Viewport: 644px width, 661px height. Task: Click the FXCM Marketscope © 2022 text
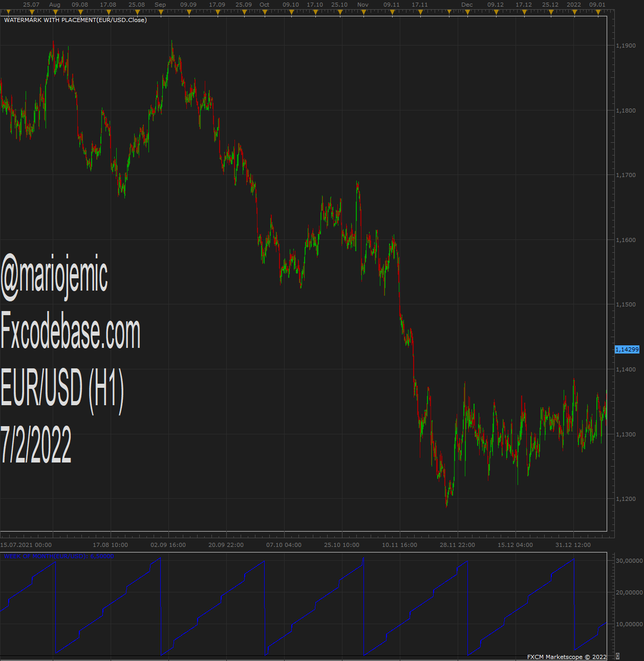(567, 657)
